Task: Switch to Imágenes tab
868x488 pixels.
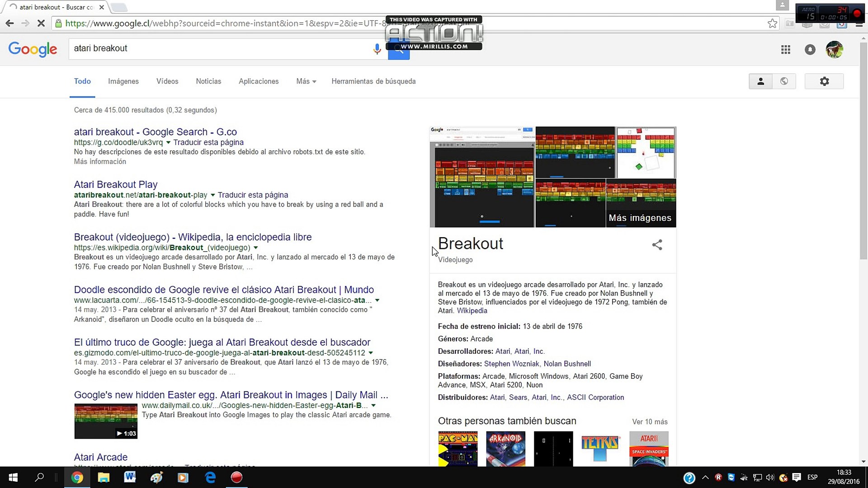Action: [x=123, y=81]
